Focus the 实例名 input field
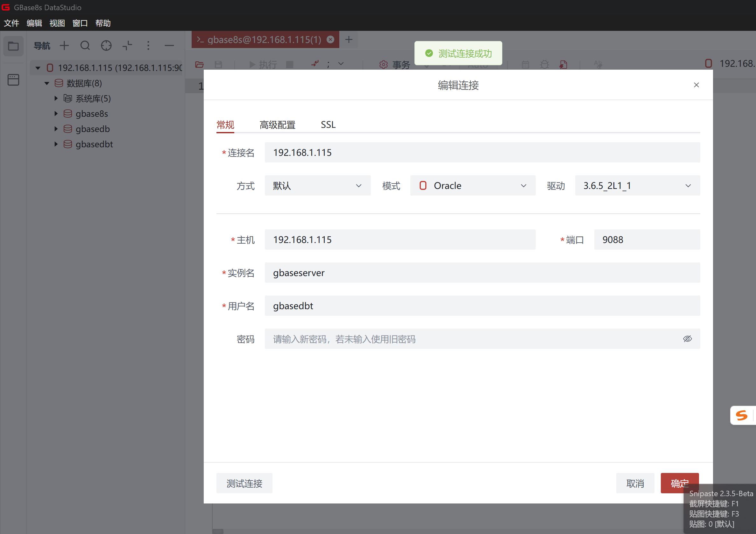756x534 pixels. tap(482, 273)
